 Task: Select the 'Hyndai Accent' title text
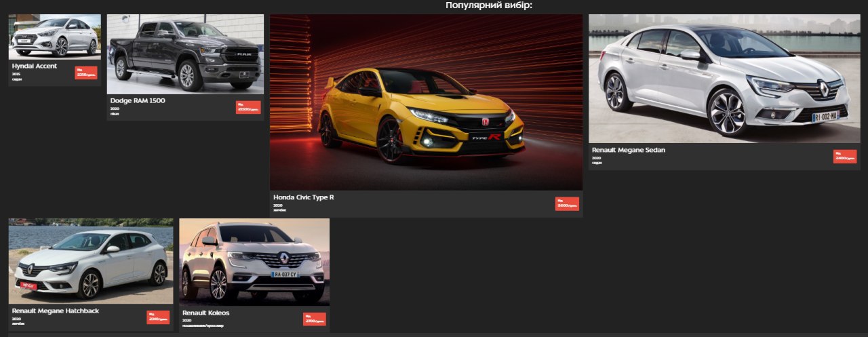point(35,66)
